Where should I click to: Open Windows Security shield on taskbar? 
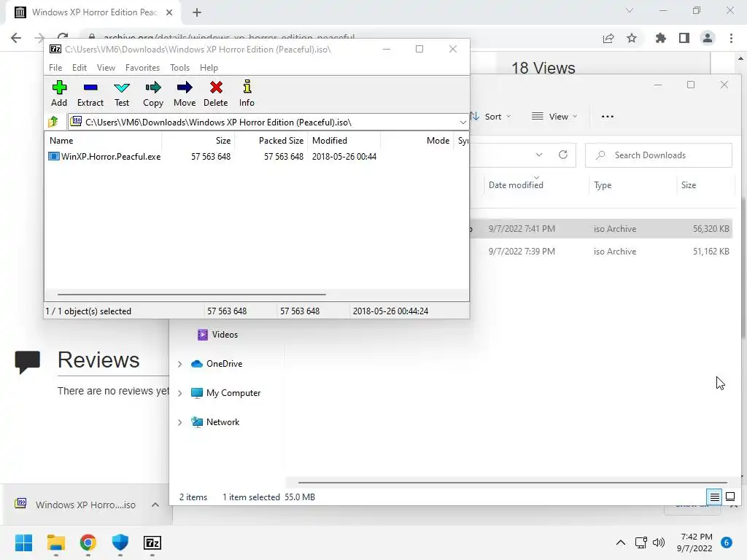click(120, 542)
